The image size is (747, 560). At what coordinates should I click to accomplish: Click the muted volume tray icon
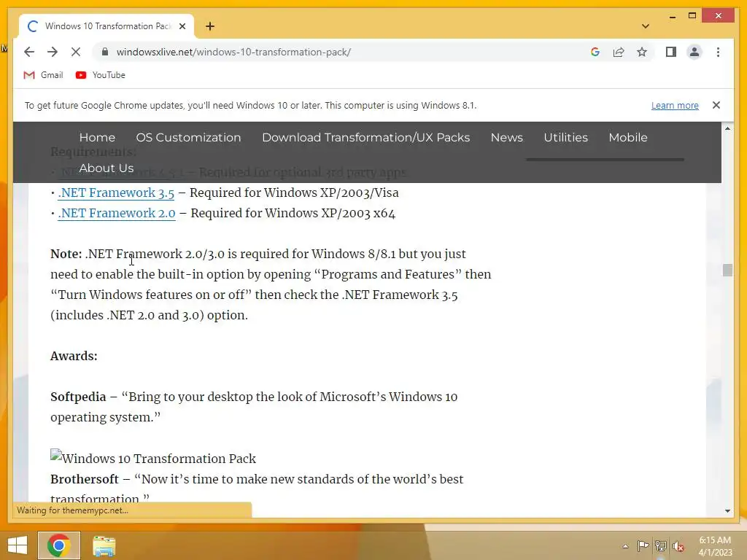point(678,546)
